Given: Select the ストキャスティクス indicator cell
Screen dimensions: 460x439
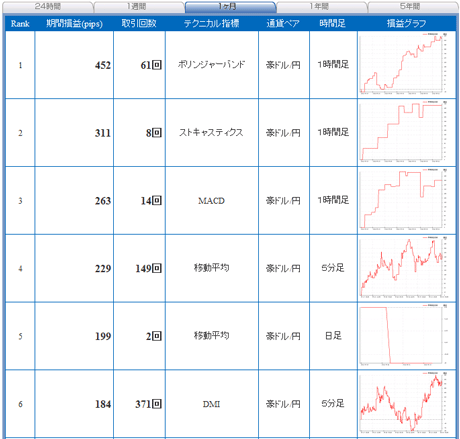Looking at the screenshot, I should click(212, 132).
